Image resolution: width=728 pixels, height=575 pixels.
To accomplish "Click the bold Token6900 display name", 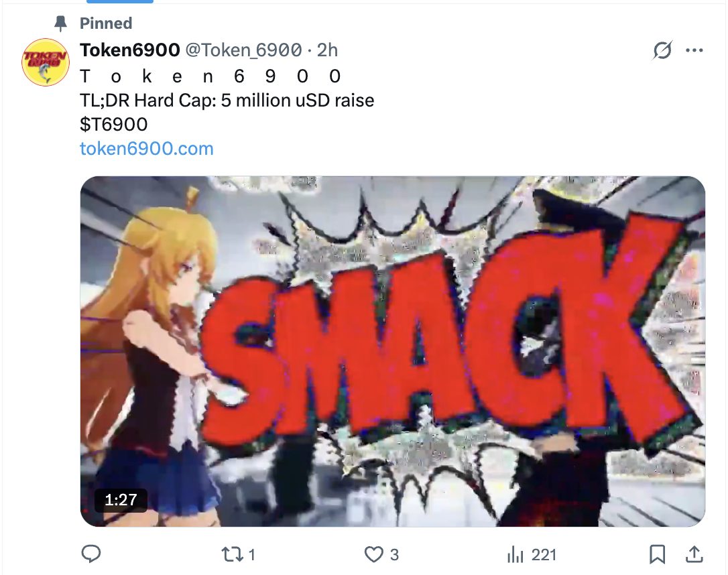I will tap(129, 50).
